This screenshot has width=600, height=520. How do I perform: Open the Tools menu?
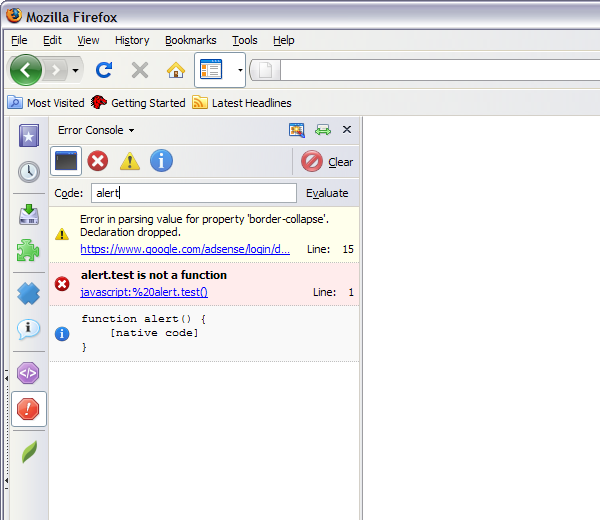(x=245, y=40)
